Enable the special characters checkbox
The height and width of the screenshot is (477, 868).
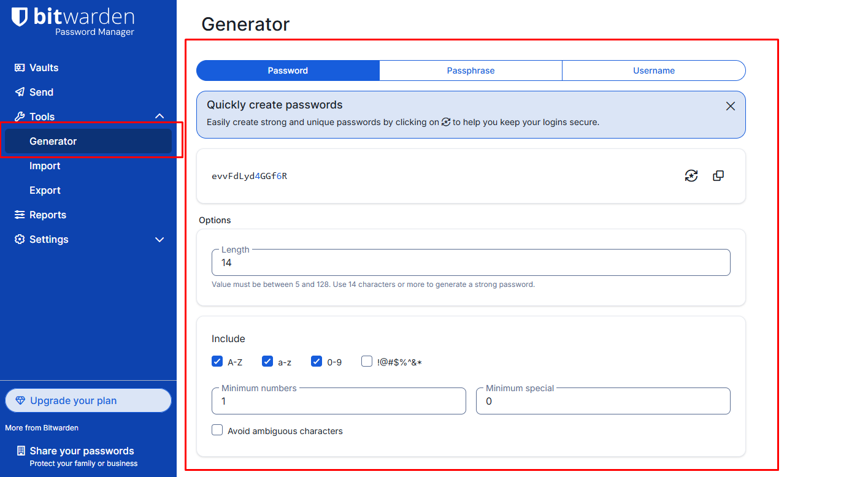point(367,361)
